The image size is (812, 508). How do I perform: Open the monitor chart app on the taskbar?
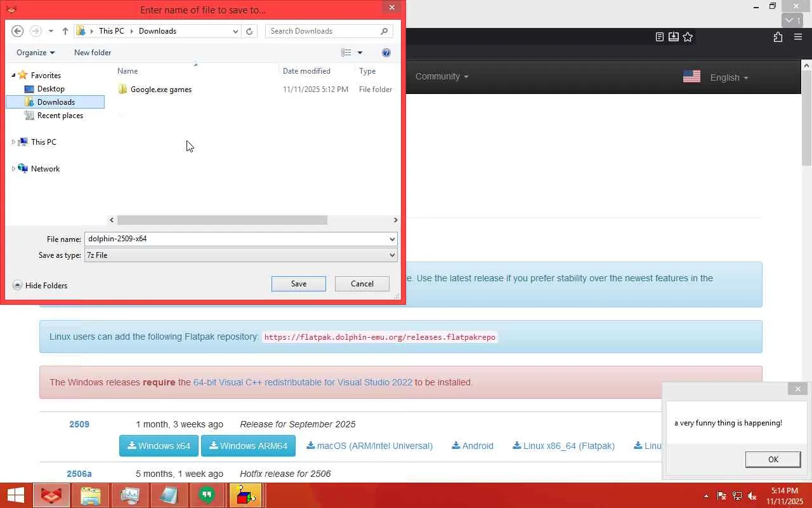130,495
